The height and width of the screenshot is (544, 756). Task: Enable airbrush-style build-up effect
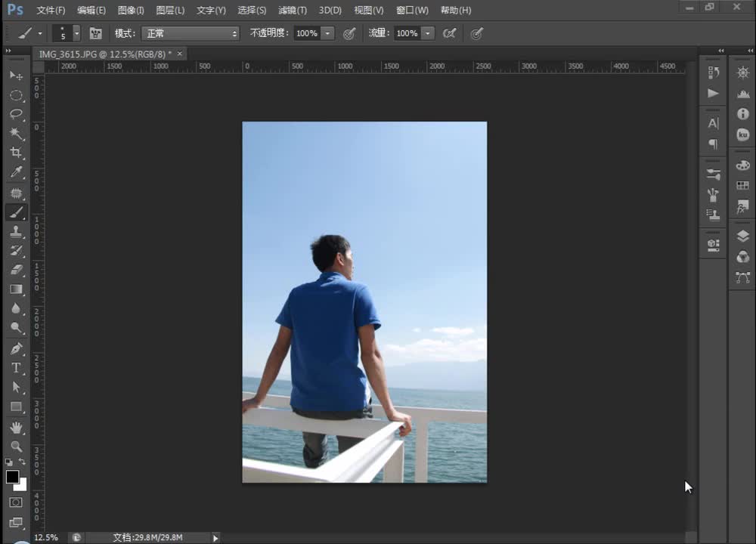(450, 33)
